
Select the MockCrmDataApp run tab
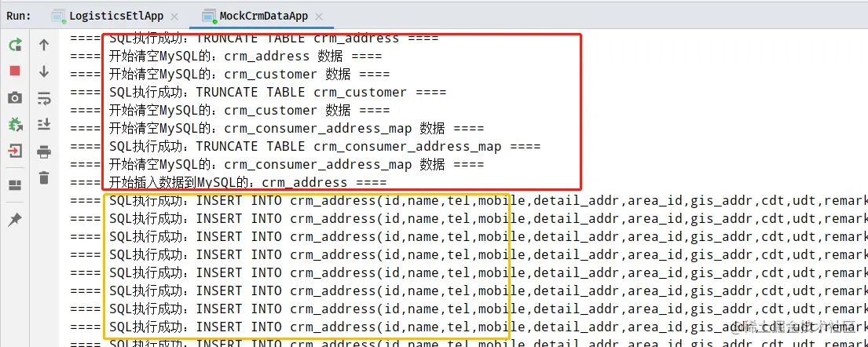pyautogui.click(x=263, y=16)
